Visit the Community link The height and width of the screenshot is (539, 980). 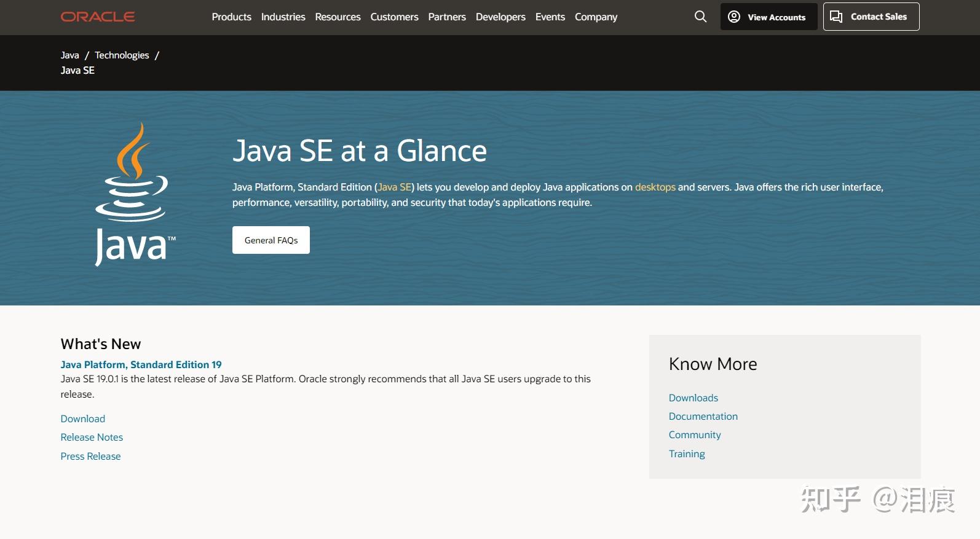point(695,435)
